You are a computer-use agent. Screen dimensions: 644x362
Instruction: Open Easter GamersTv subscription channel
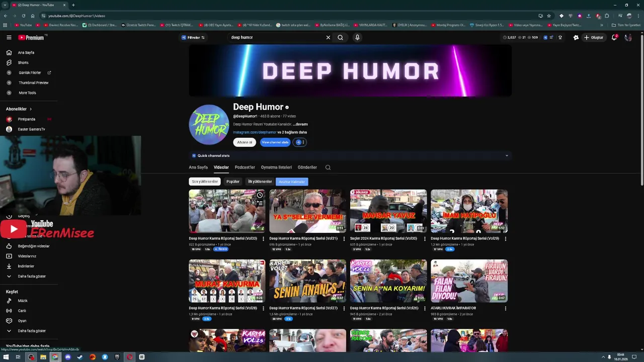click(x=31, y=129)
